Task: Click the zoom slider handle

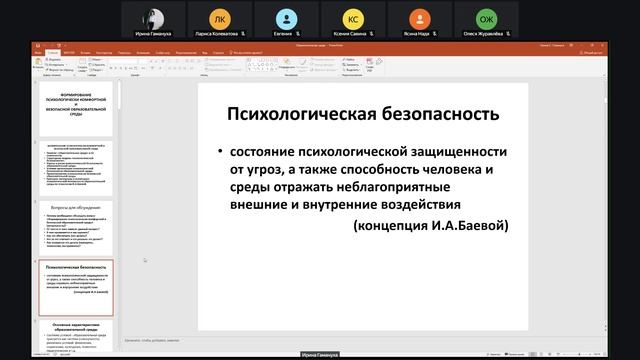Action: tap(579, 354)
